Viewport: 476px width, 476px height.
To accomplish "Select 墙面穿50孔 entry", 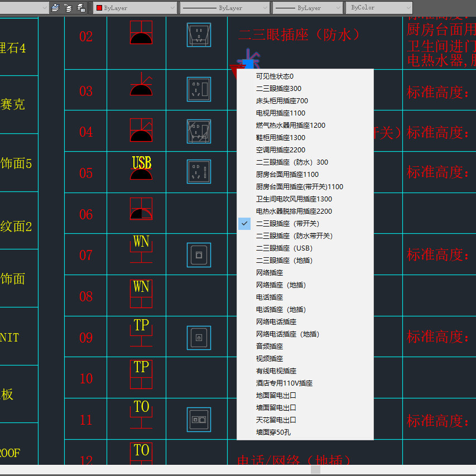I will (305, 432).
